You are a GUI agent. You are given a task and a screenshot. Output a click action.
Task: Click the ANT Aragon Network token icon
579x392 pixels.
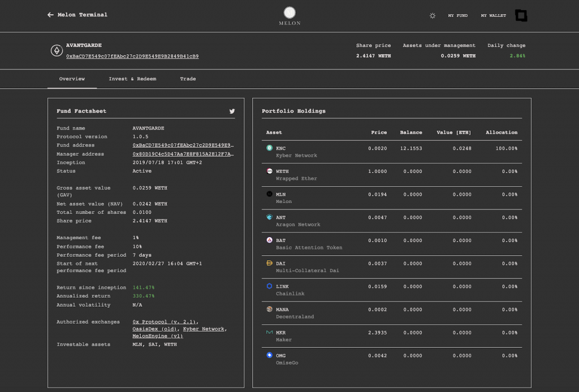pos(270,217)
